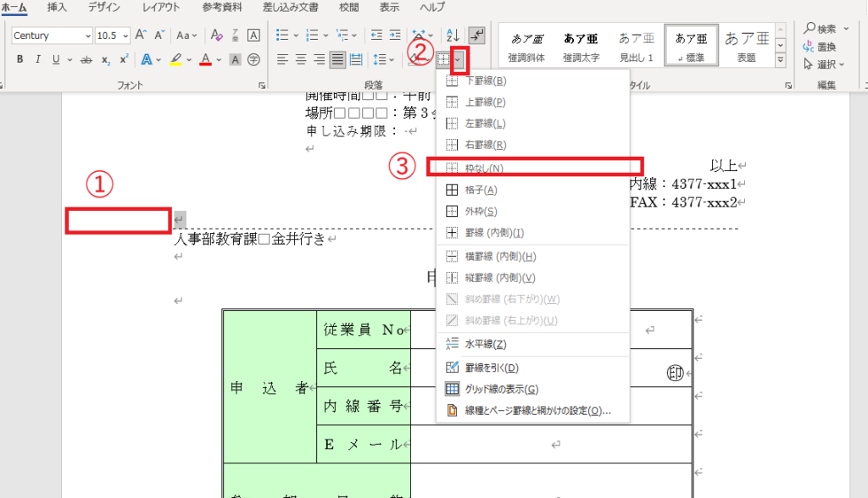The image size is (868, 498).
Task: Apply the 標準 style
Action: [x=691, y=46]
